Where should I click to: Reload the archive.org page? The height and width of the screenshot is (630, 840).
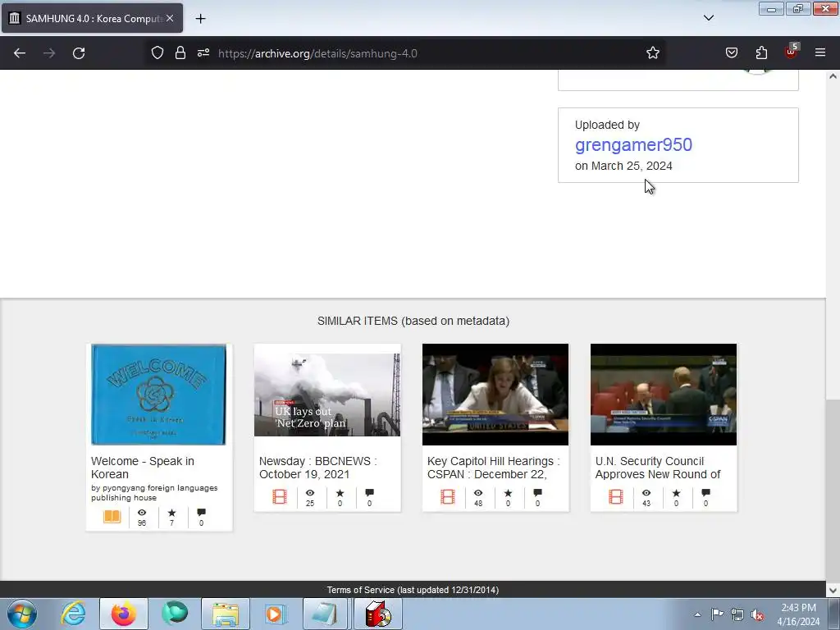(79, 53)
